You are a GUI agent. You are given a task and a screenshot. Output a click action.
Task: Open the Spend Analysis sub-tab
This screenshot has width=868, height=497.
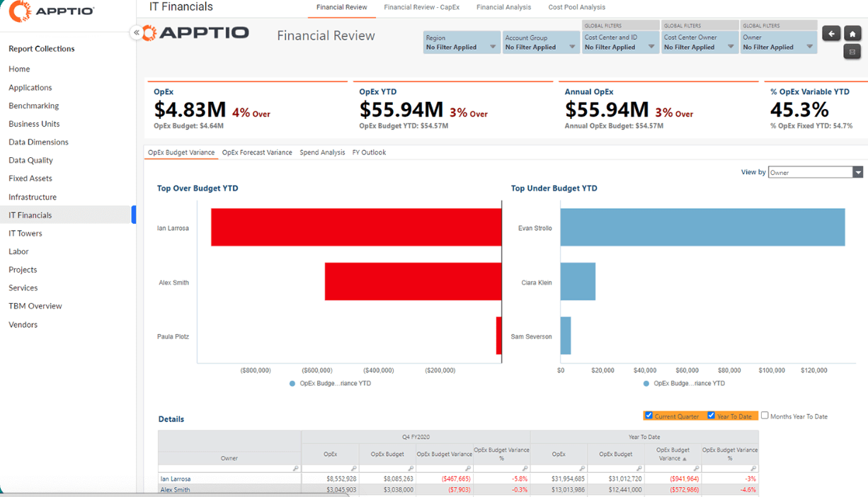click(322, 152)
